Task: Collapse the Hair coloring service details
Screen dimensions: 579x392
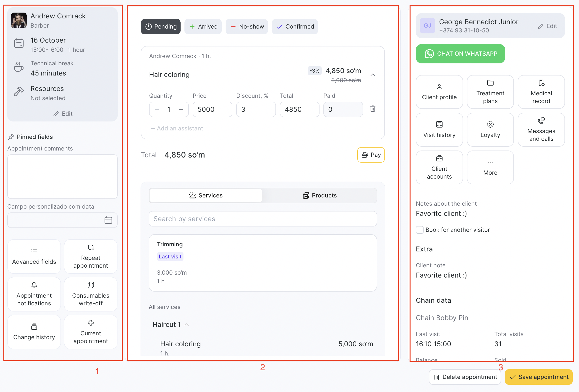Action: point(373,75)
